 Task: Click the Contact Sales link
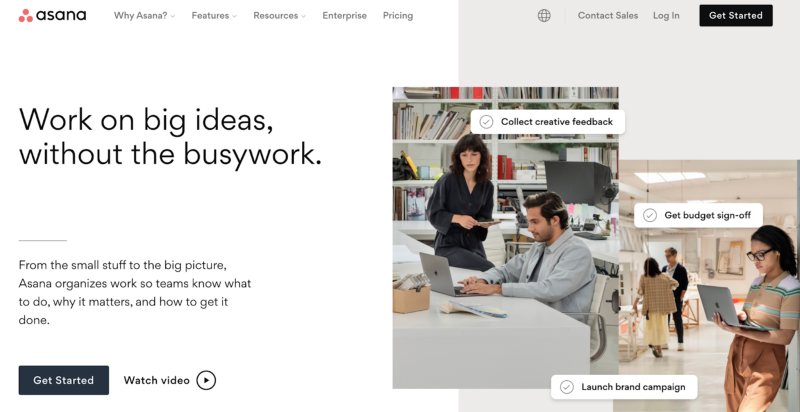coord(608,15)
